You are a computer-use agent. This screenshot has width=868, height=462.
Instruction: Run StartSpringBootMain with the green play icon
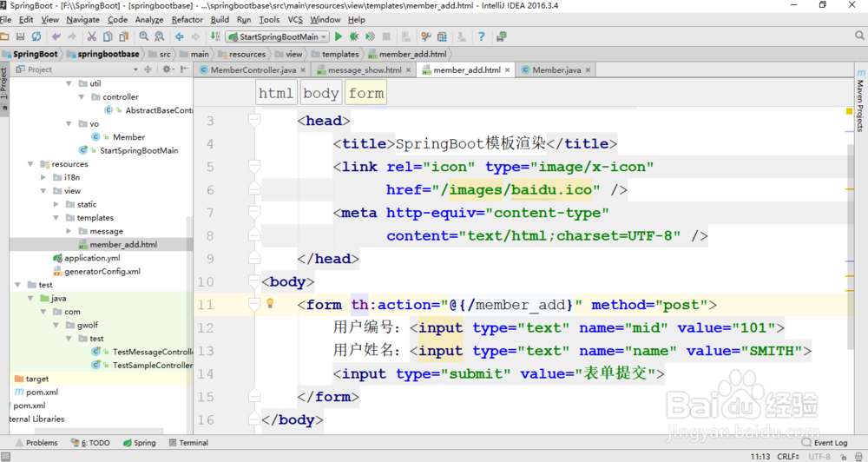point(339,36)
